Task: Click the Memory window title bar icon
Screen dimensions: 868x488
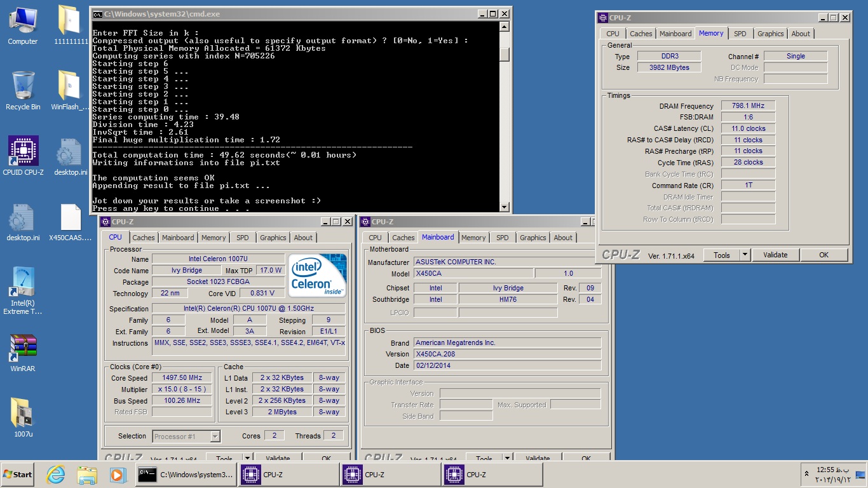Action: (x=603, y=18)
